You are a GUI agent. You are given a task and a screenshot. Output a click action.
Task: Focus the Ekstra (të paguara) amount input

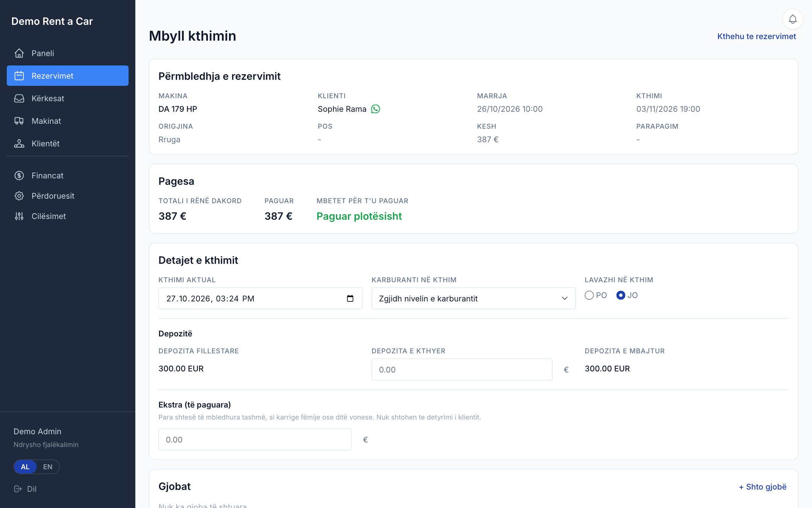tap(255, 440)
